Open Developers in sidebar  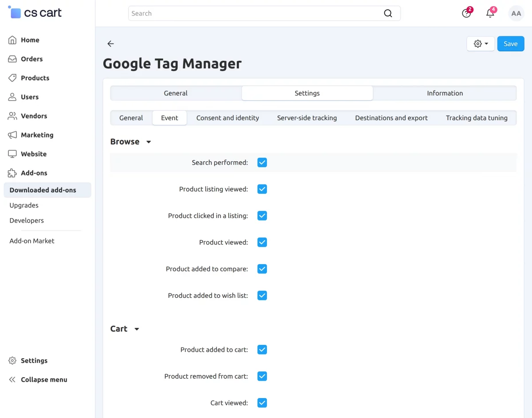coord(27,220)
